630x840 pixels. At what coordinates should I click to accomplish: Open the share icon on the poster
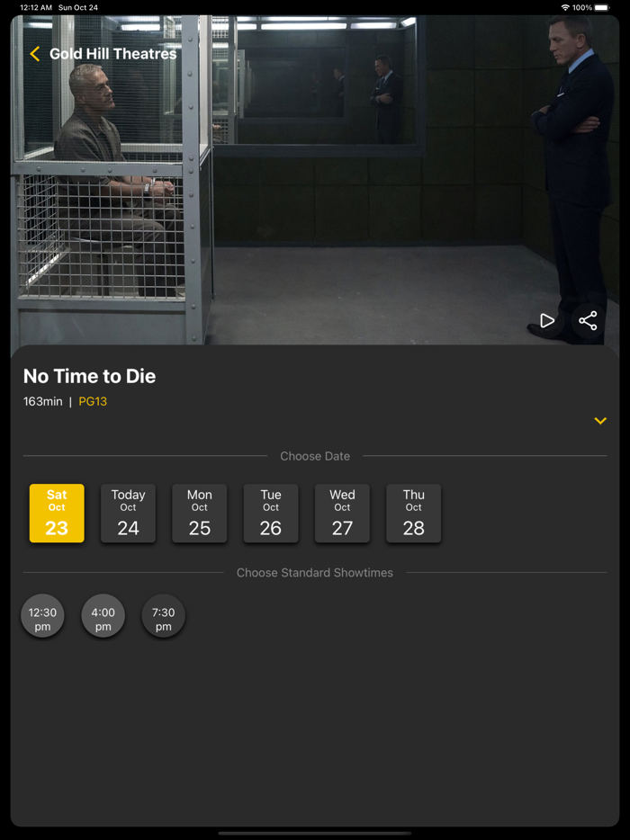coord(588,321)
